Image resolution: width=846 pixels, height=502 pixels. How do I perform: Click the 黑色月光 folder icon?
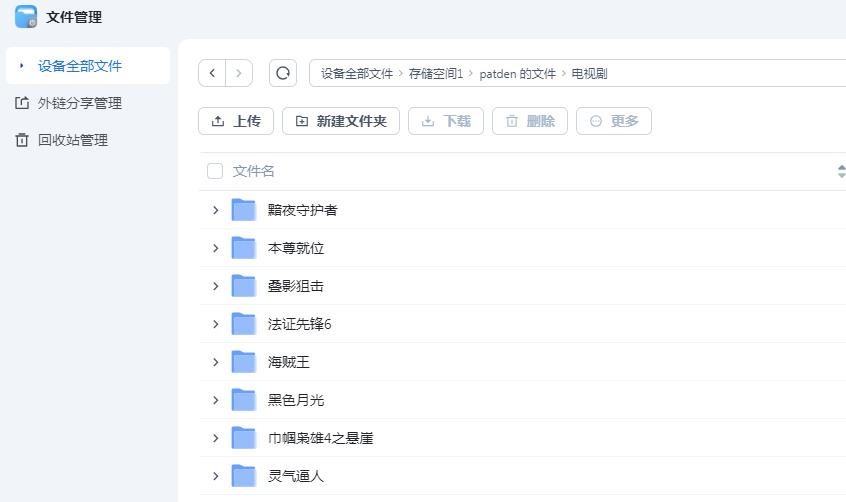[x=243, y=400]
